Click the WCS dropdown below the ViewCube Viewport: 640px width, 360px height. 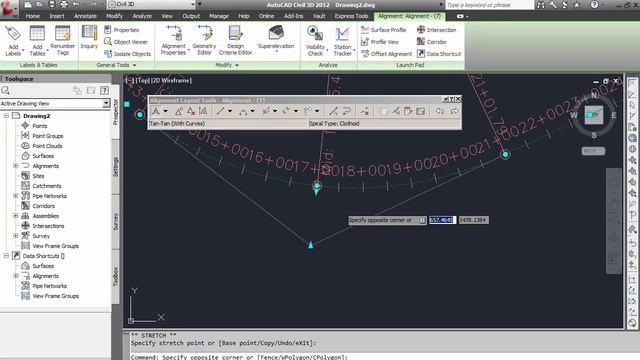pos(593,151)
